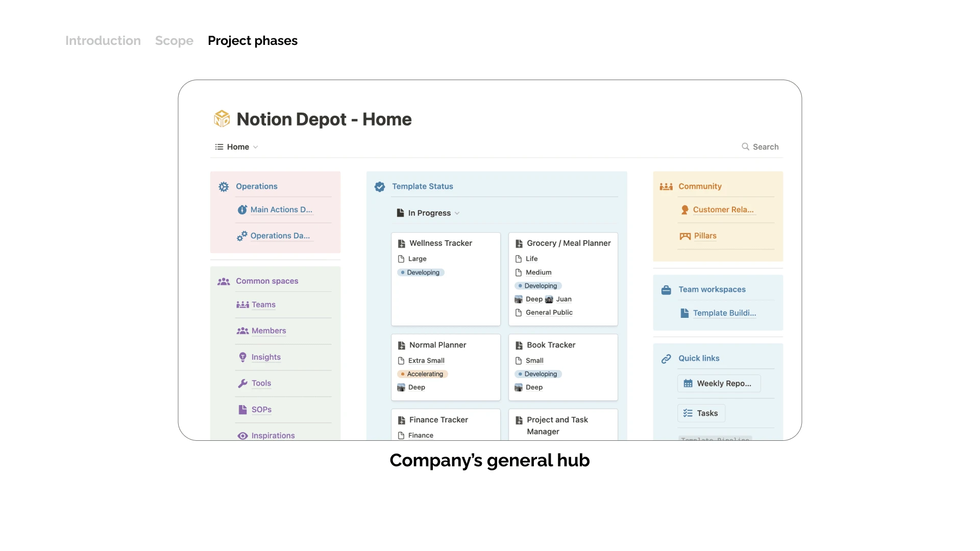Open the Template Buildi... link
The height and width of the screenshot is (551, 980).
724,313
